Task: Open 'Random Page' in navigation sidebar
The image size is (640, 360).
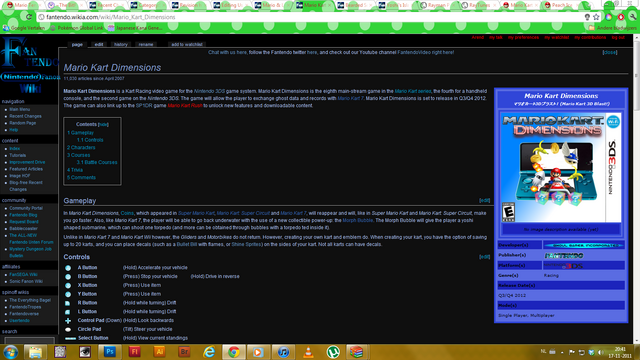Action: tap(22, 123)
